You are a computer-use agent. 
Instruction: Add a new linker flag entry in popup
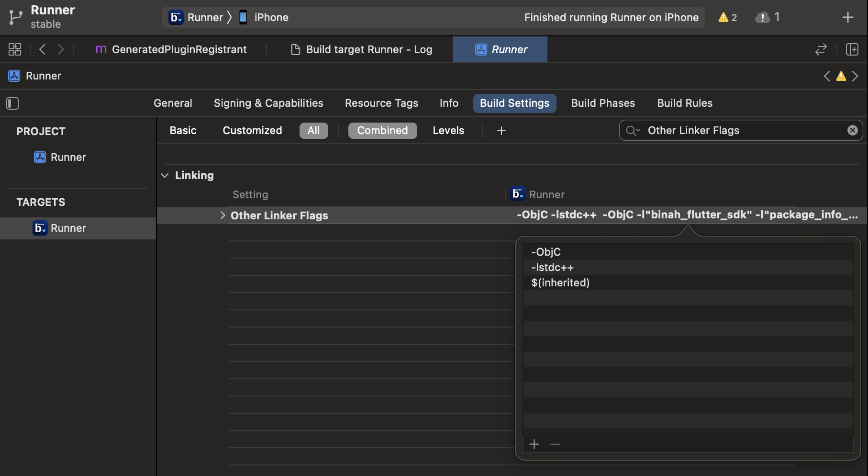534,444
